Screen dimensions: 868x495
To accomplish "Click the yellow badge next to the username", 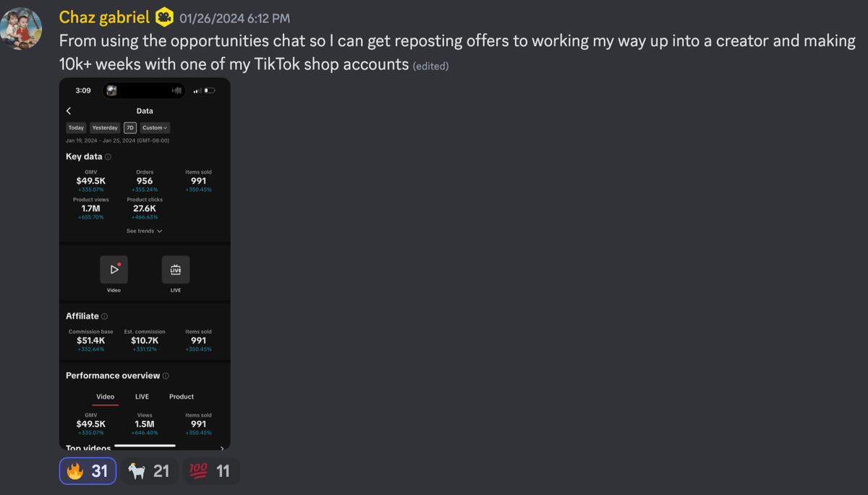I will pos(165,17).
